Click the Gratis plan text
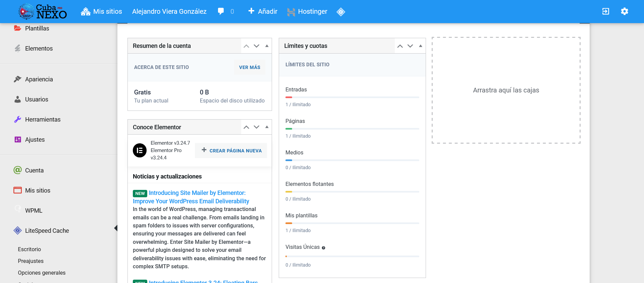Viewport: 644px width, 283px height. point(143,92)
